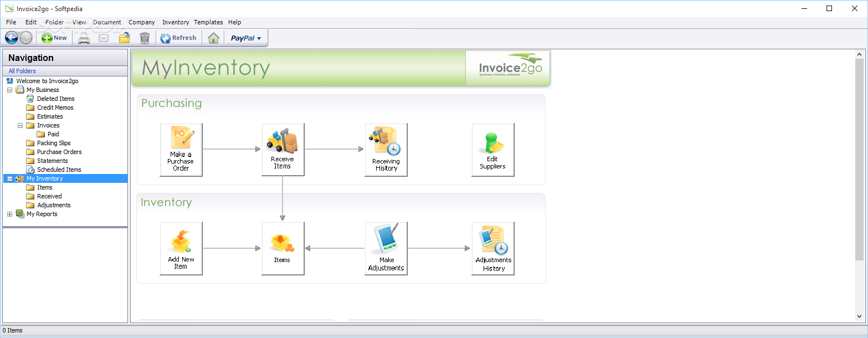Open Make Adjustments
Image resolution: width=868 pixels, height=338 pixels.
coord(386,249)
